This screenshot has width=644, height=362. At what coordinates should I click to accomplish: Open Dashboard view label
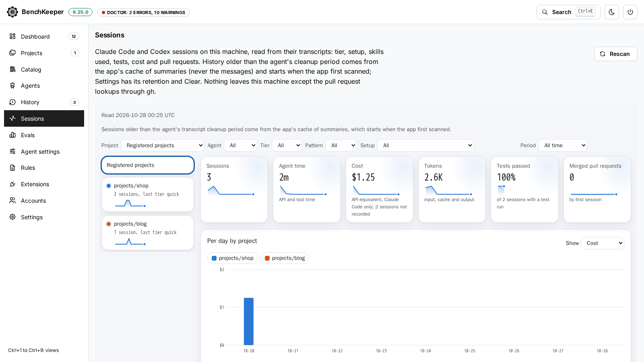coord(35,37)
